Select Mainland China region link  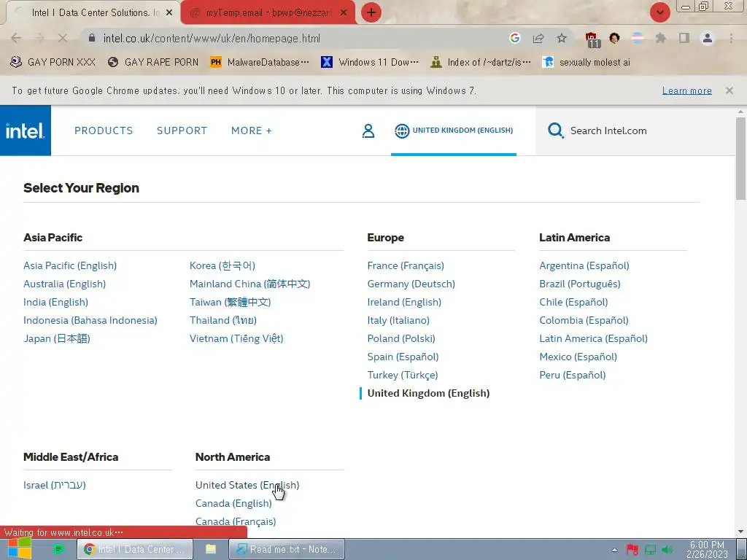[x=249, y=284]
